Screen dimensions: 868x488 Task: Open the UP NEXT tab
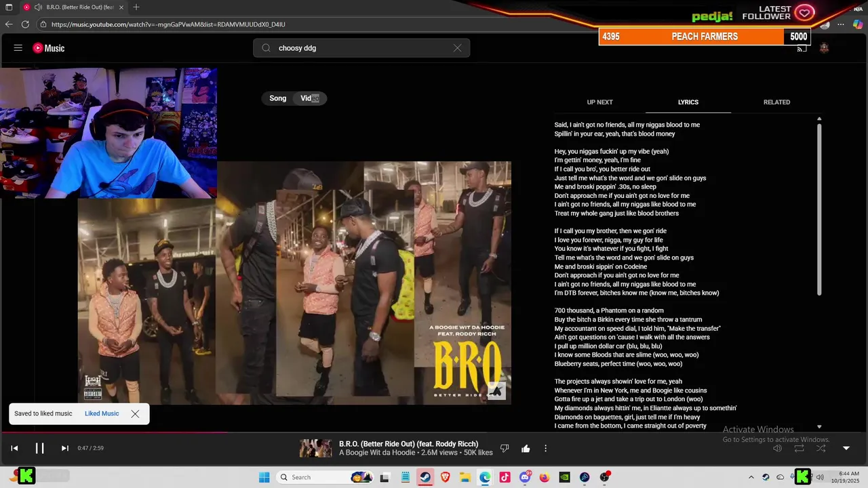pyautogui.click(x=599, y=102)
